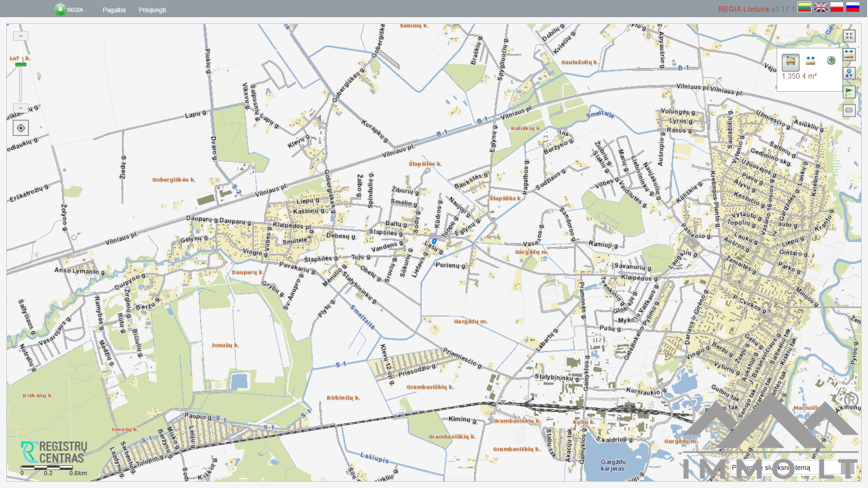Image resolution: width=868 pixels, height=488 pixels.
Task: Click the collapse fullscreen arrows icon
Action: 849,36
